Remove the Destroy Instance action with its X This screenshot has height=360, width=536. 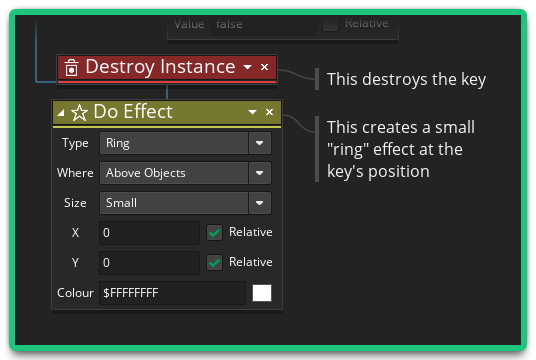click(264, 67)
